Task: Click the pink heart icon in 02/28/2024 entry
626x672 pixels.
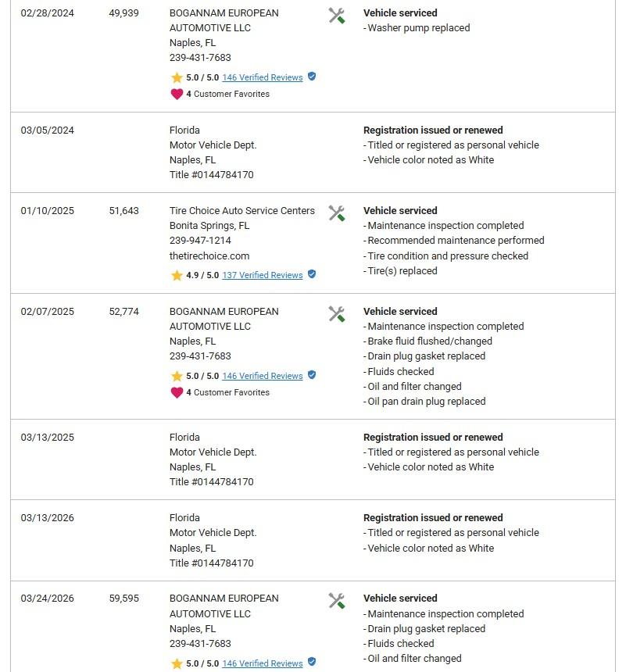Action: 177,94
